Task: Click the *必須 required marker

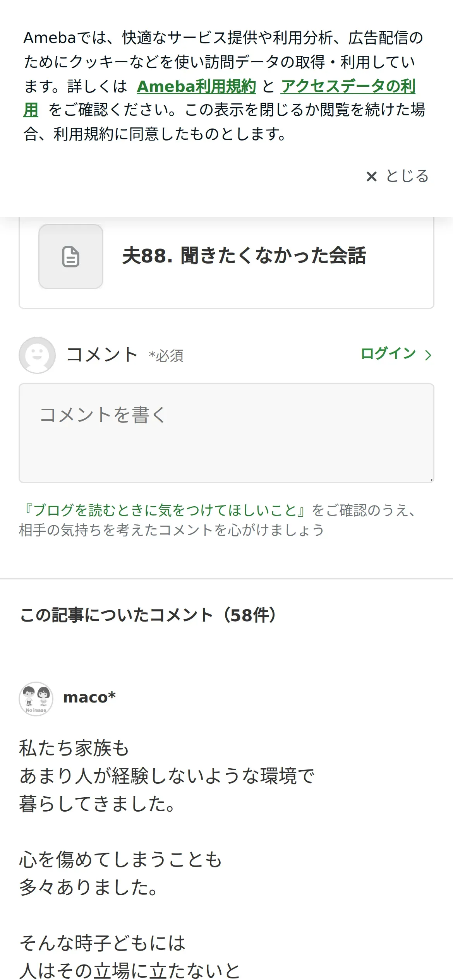Action: tap(166, 356)
